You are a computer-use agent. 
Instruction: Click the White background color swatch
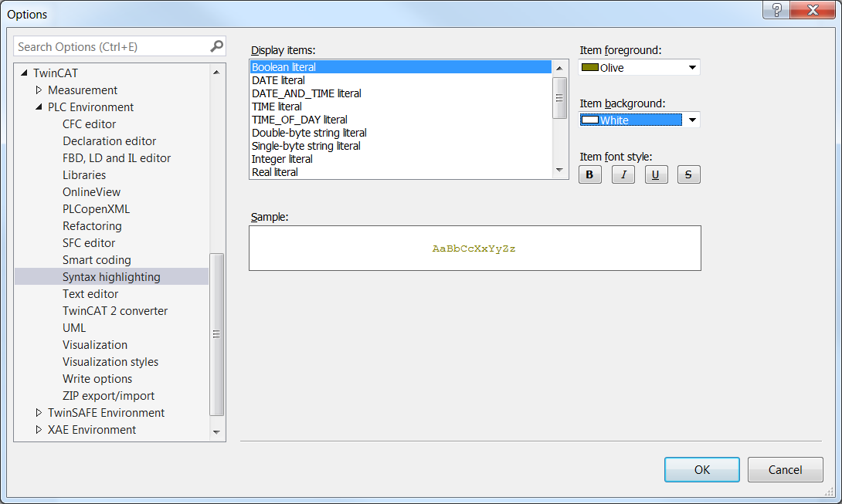589,120
